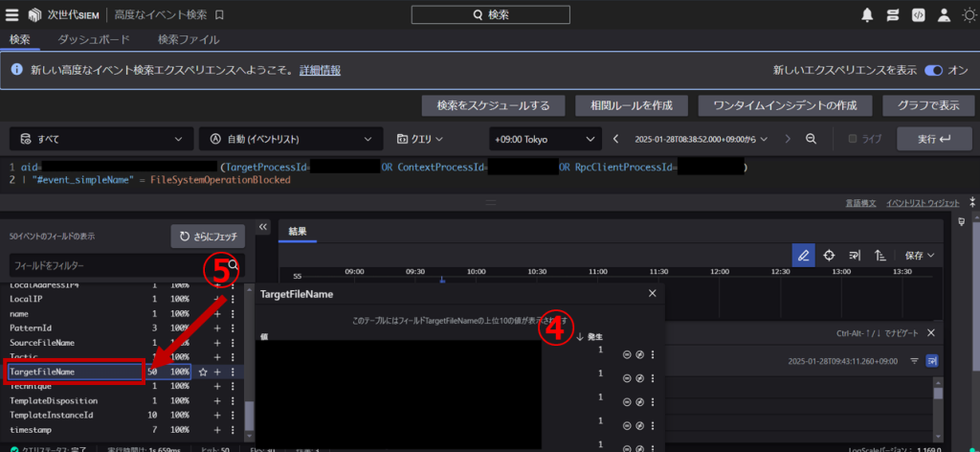Open the user account icon
This screenshot has height=452, width=980.
944,15
